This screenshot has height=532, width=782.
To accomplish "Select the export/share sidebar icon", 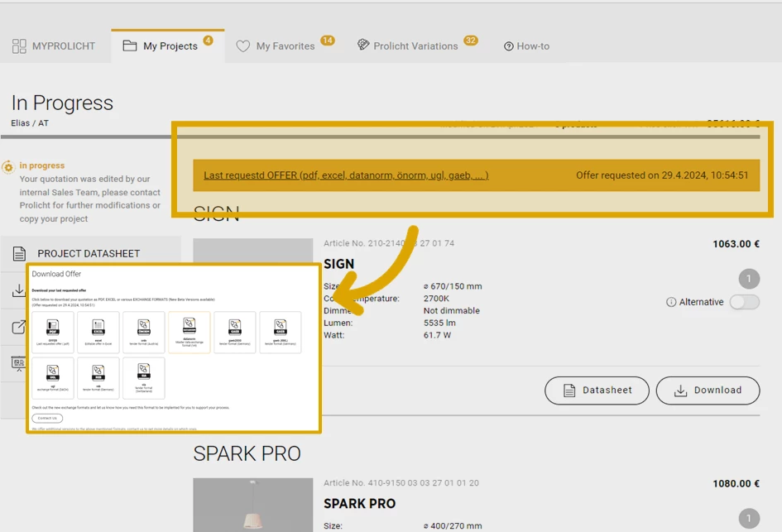I will (x=18, y=327).
